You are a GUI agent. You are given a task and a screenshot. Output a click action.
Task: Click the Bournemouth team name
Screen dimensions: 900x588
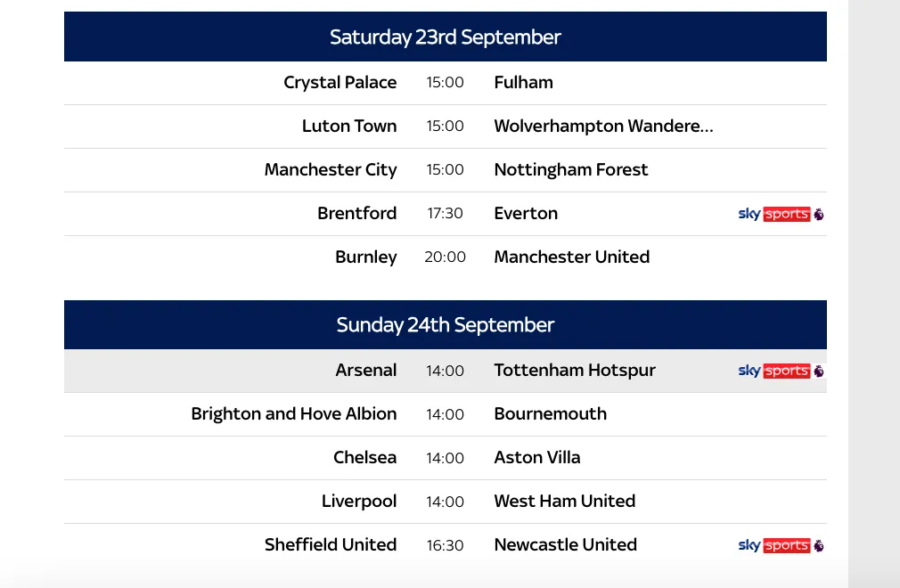551,413
